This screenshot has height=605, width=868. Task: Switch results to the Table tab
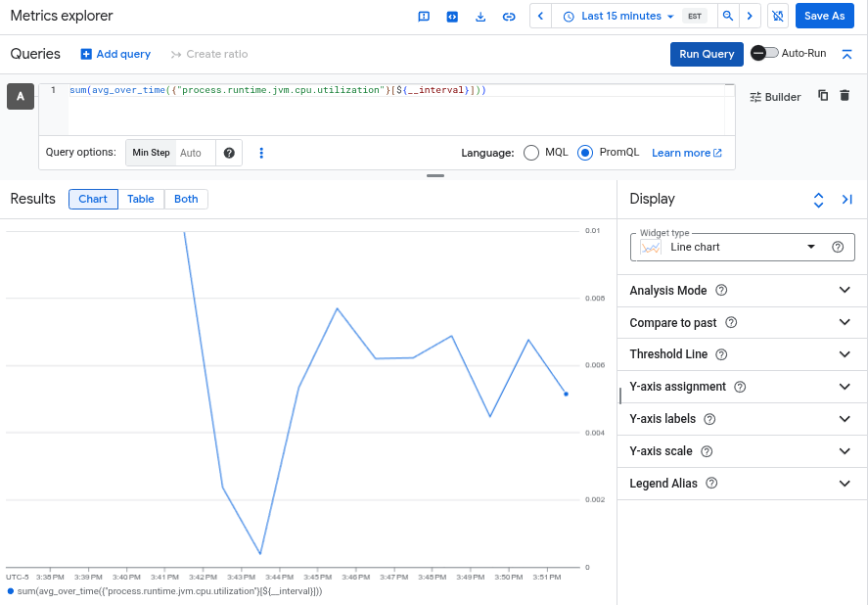(x=140, y=199)
